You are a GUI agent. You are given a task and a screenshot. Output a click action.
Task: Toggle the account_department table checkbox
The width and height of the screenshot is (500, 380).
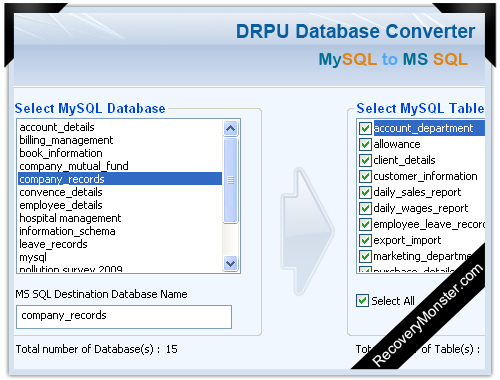point(365,128)
